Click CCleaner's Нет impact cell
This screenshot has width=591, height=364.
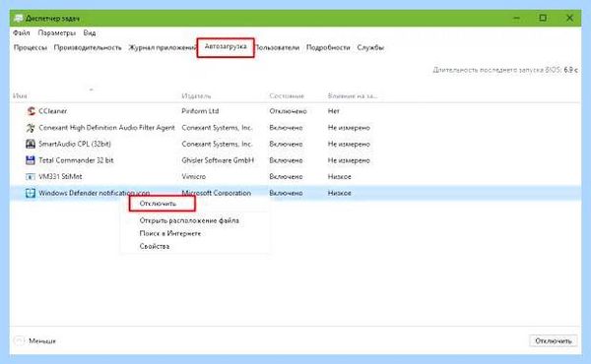pyautogui.click(x=334, y=111)
